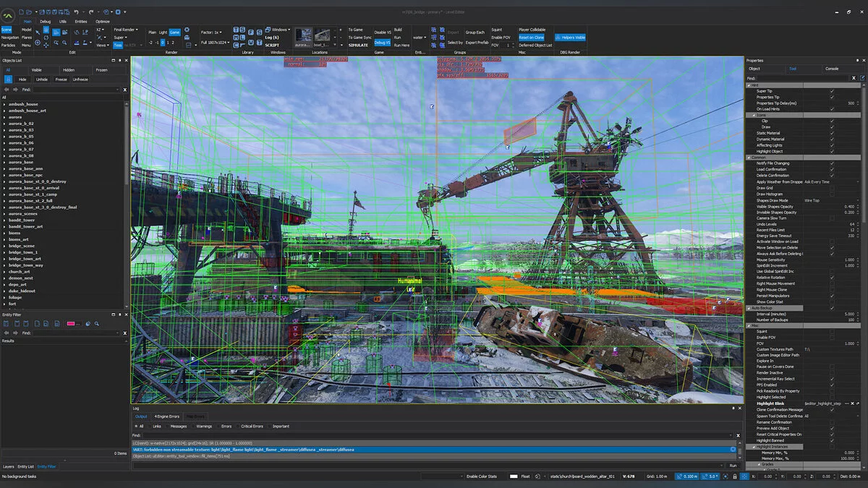The image size is (868, 488).
Task: Click the SIMULATE button
Action: point(358,45)
